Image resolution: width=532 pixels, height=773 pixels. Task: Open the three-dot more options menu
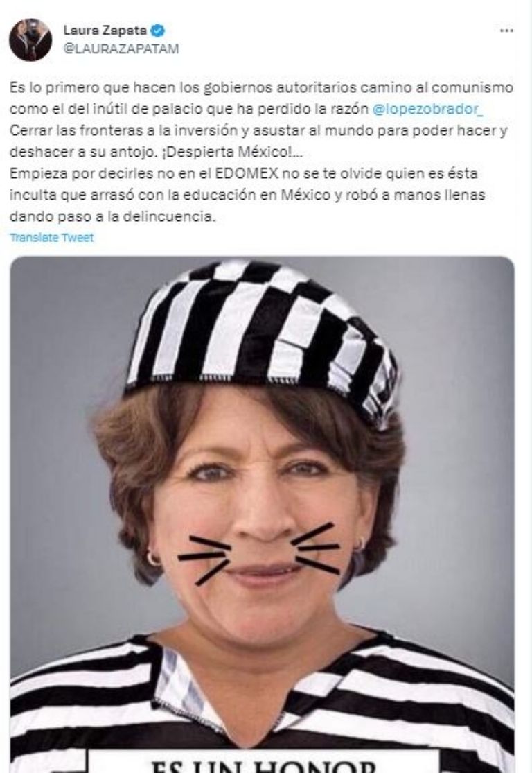click(x=506, y=31)
